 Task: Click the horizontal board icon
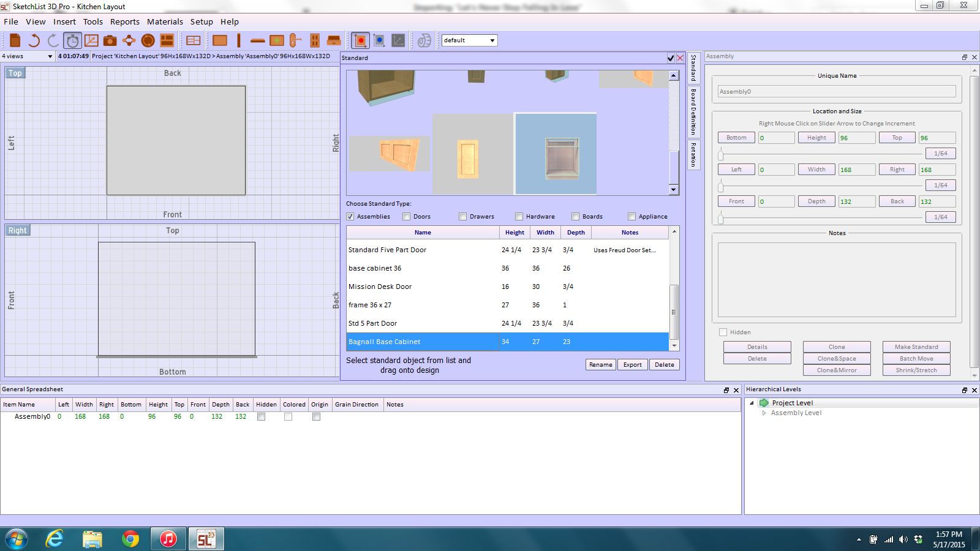pos(258,40)
